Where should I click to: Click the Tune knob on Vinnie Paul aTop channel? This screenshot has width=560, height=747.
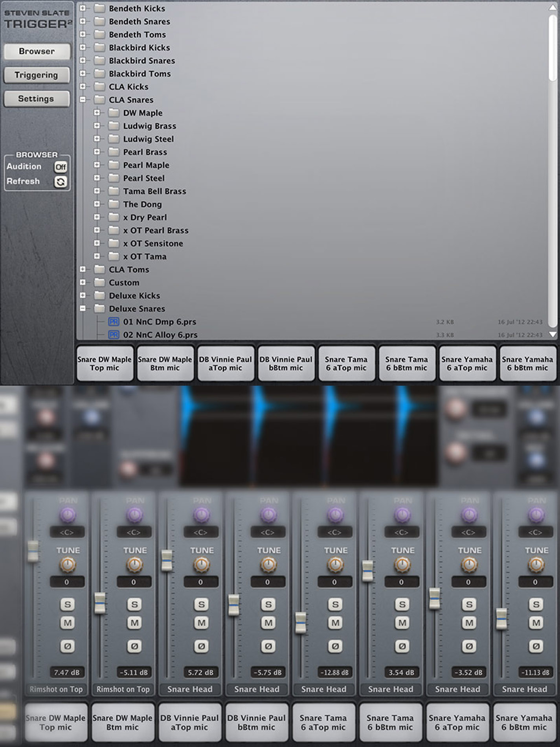(x=201, y=565)
